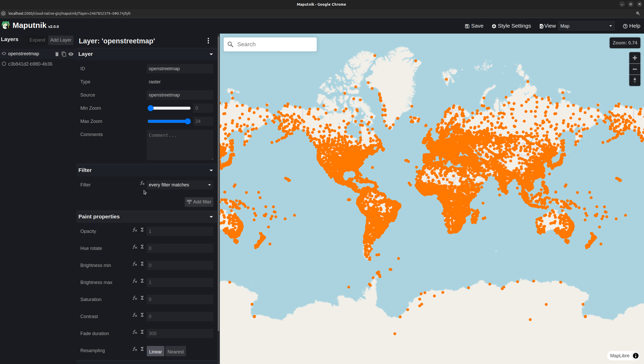Click the MapLibre attribution link

(619, 356)
